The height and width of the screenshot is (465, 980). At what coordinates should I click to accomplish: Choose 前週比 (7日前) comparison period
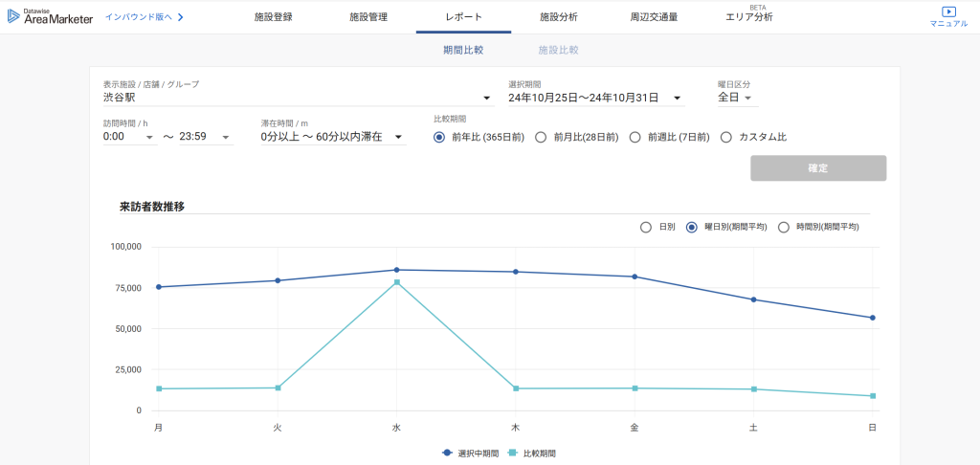pyautogui.click(x=635, y=138)
